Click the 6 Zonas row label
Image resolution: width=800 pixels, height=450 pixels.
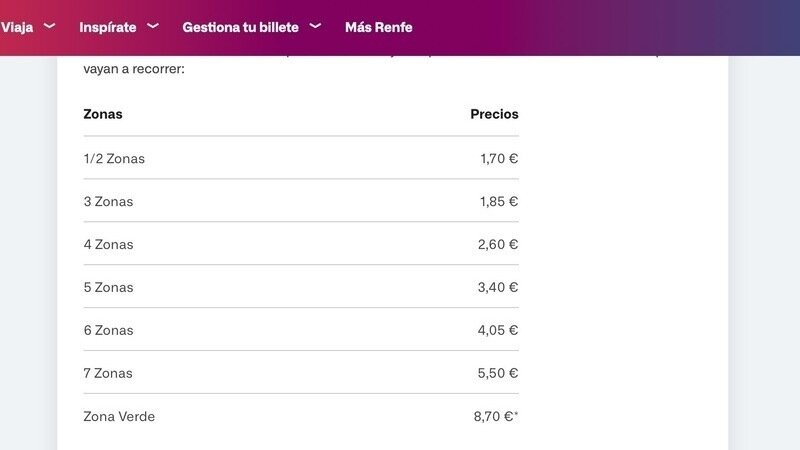[x=108, y=330]
